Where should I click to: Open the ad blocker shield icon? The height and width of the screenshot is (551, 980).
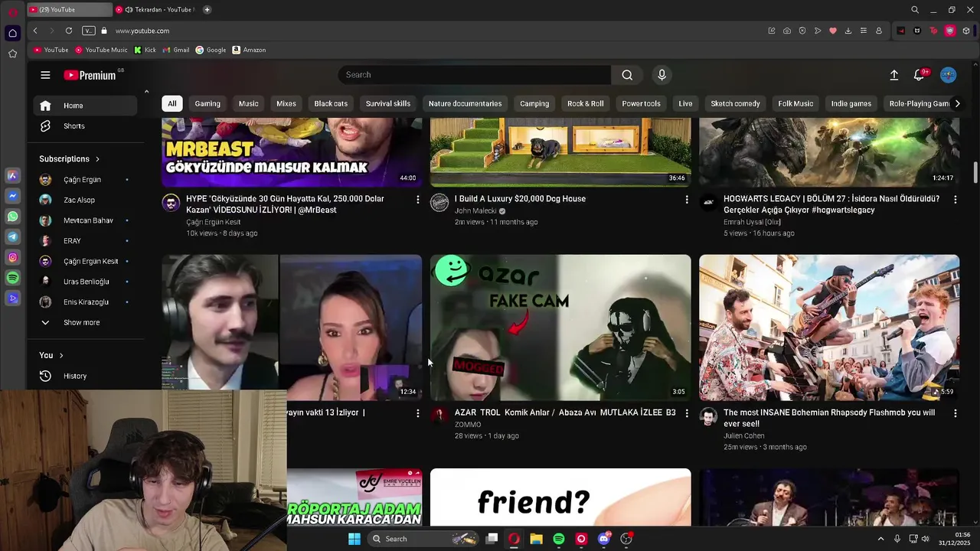pyautogui.click(x=802, y=31)
